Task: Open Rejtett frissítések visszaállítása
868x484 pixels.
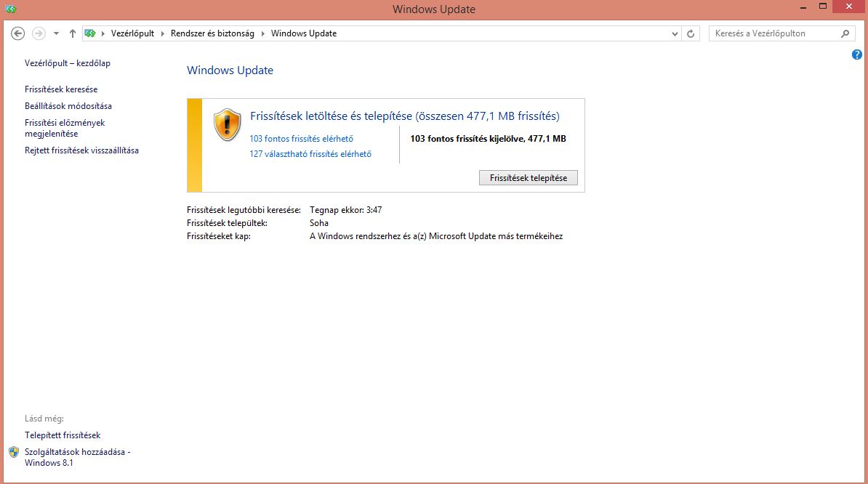Action: [x=81, y=150]
